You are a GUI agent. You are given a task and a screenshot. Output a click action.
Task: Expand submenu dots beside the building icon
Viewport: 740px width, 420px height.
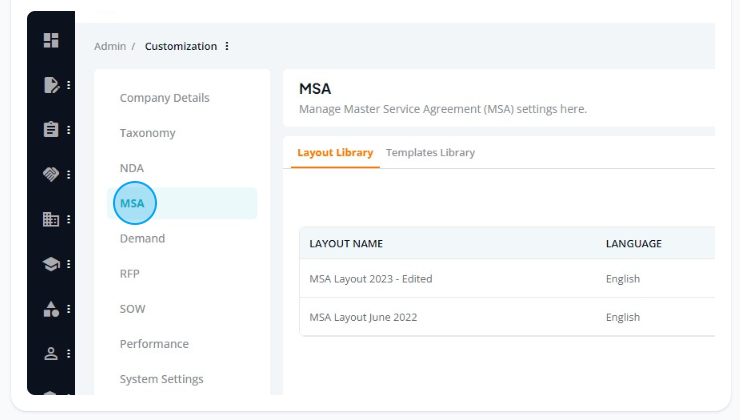(69, 219)
